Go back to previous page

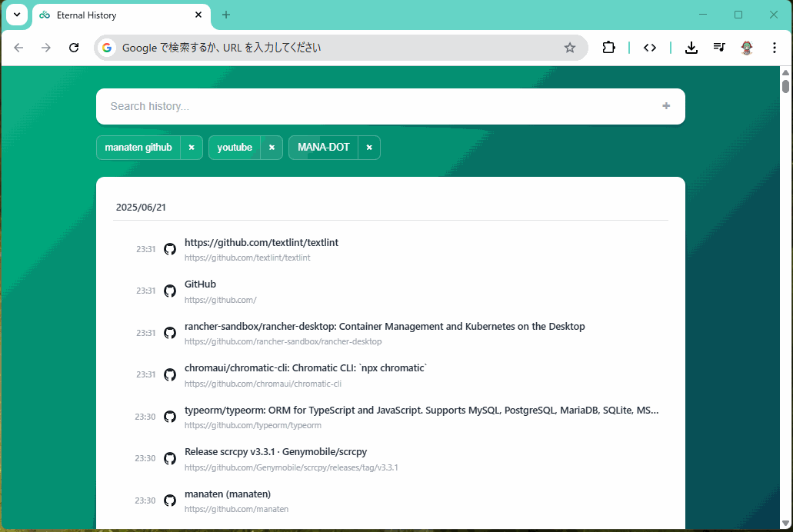[x=18, y=48]
